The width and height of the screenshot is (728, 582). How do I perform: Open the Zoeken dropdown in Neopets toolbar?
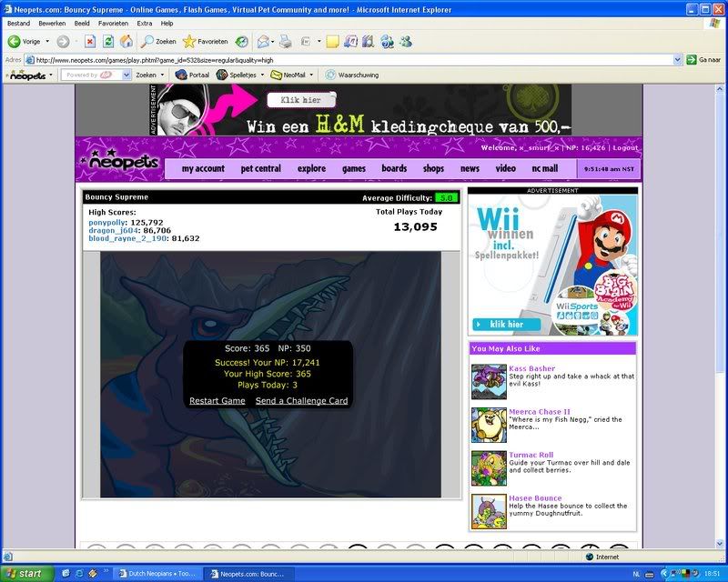point(162,75)
